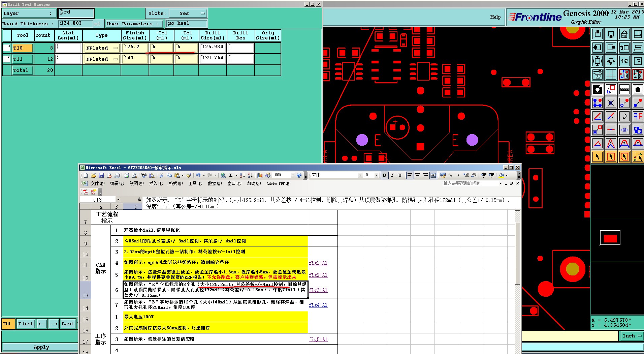
Task: Click the pan down icon in Genesis toolbar
Action: [x=611, y=34]
